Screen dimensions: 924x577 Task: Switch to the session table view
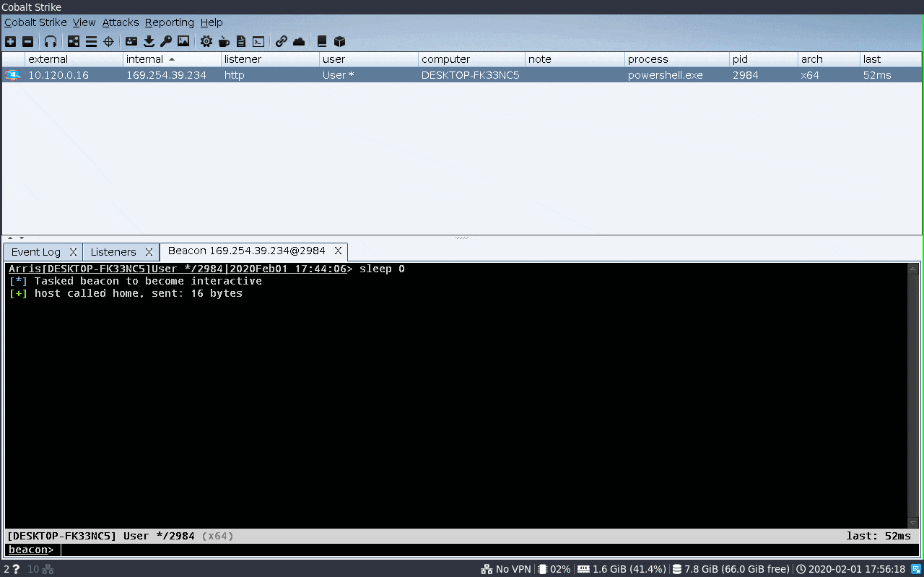pyautogui.click(x=91, y=41)
